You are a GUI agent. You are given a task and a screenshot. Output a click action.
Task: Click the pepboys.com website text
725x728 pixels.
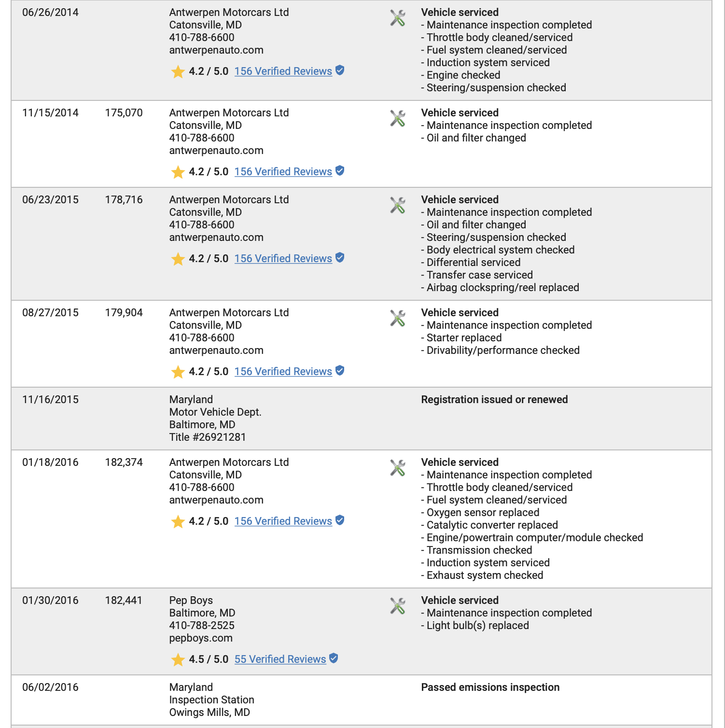coord(201,638)
